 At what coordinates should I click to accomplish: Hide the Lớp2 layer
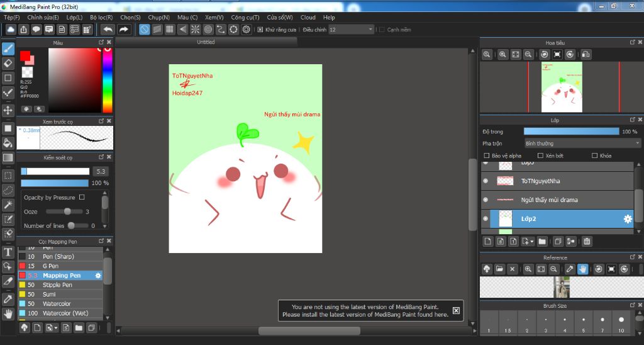click(x=486, y=218)
